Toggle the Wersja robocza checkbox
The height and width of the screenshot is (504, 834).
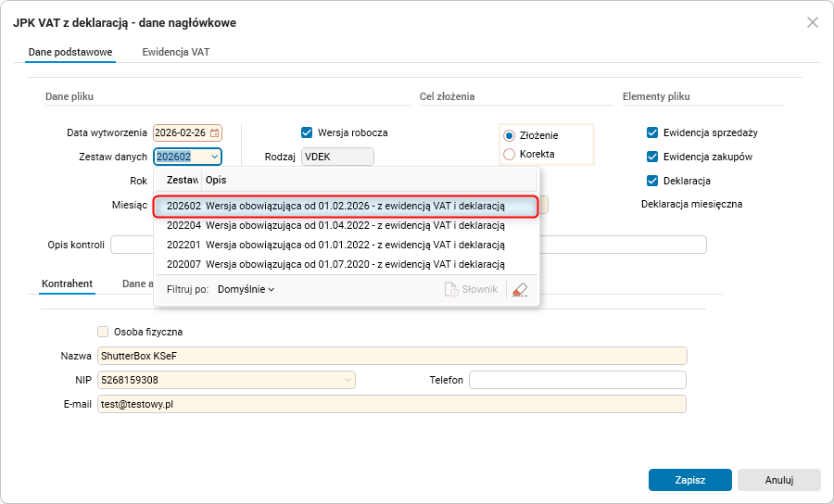(x=308, y=132)
